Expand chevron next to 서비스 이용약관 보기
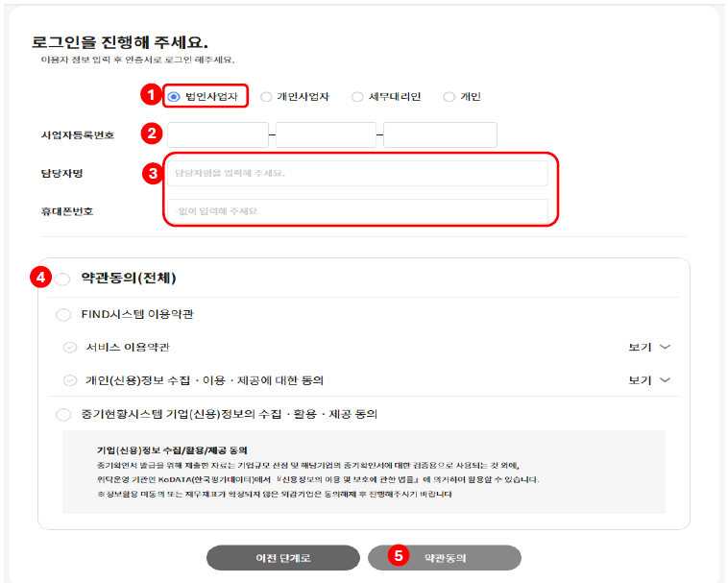 (665, 347)
